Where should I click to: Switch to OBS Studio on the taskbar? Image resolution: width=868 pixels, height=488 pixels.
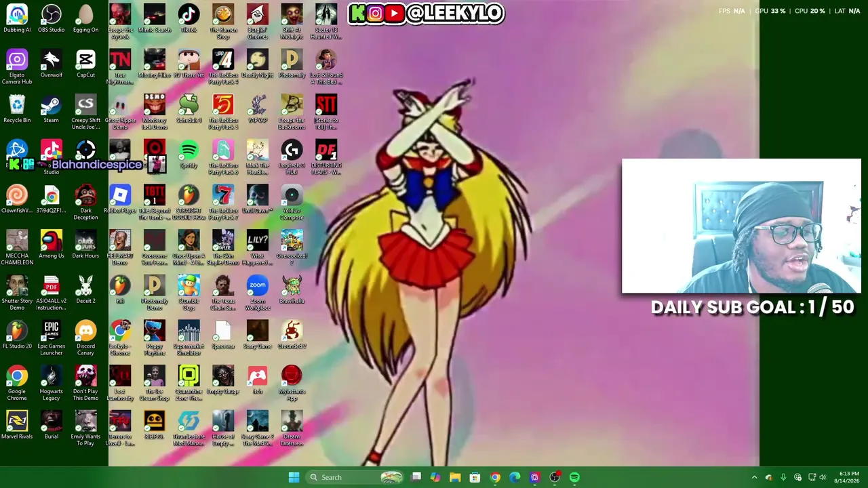pos(555,477)
